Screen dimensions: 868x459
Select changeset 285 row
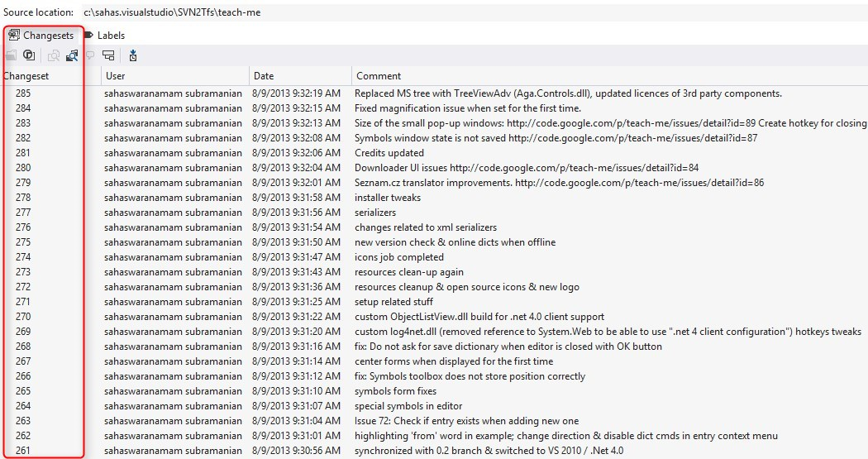pos(434,93)
